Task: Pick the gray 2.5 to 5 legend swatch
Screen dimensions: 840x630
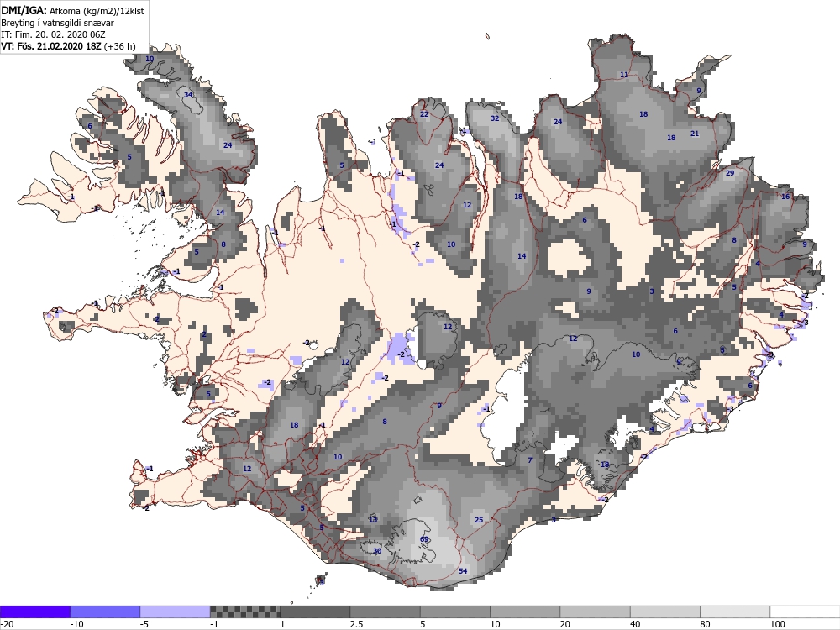Action: click(x=386, y=612)
